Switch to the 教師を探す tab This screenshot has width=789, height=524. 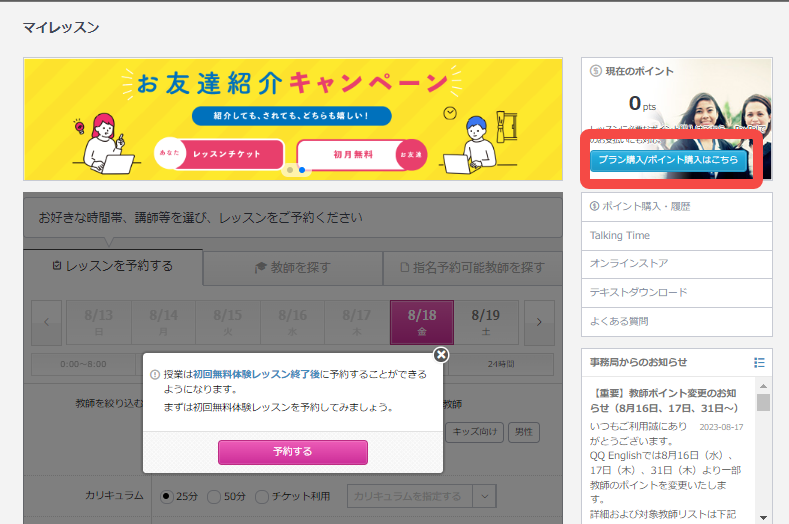(x=292, y=268)
